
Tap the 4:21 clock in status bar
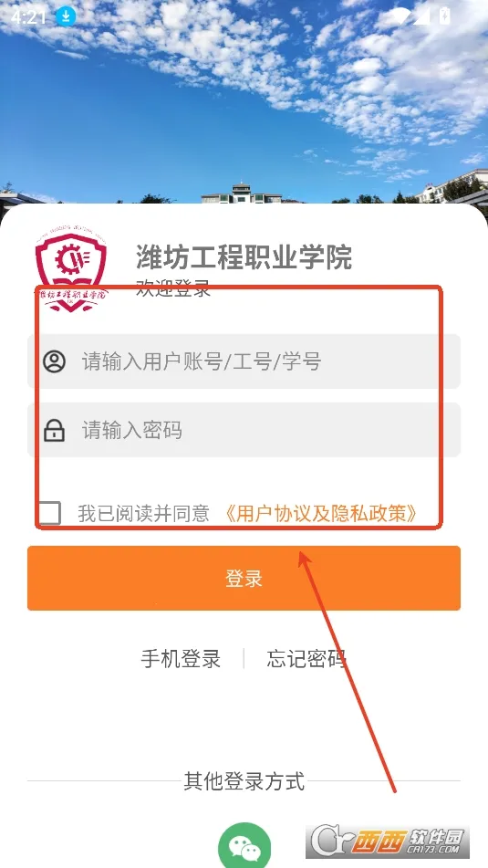pos(28,16)
